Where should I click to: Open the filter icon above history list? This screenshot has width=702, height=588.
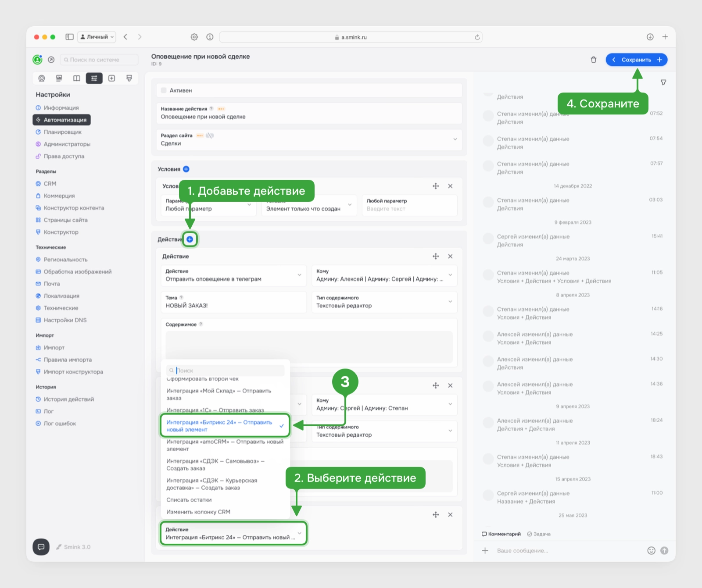coord(663,82)
